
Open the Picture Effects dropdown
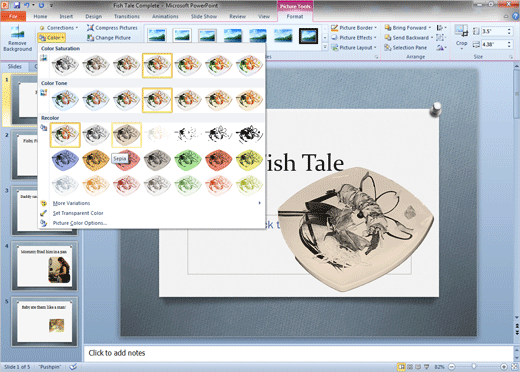tap(354, 38)
